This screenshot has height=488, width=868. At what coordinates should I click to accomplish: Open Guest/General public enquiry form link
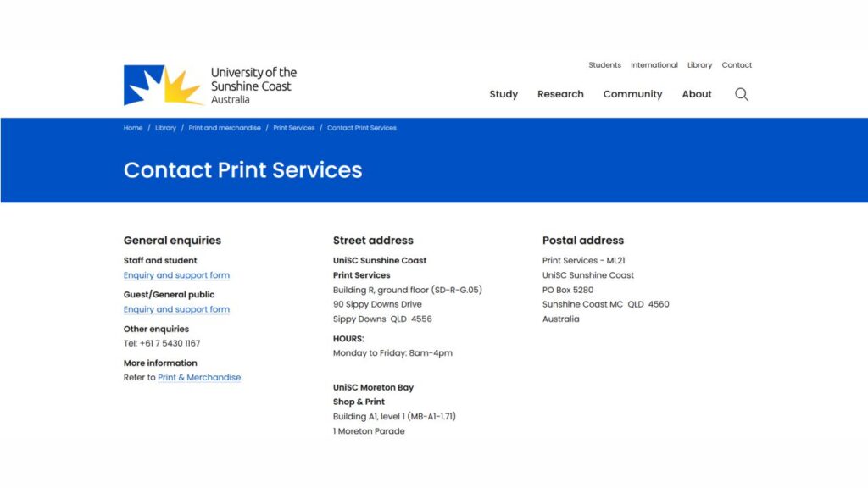[x=176, y=309]
